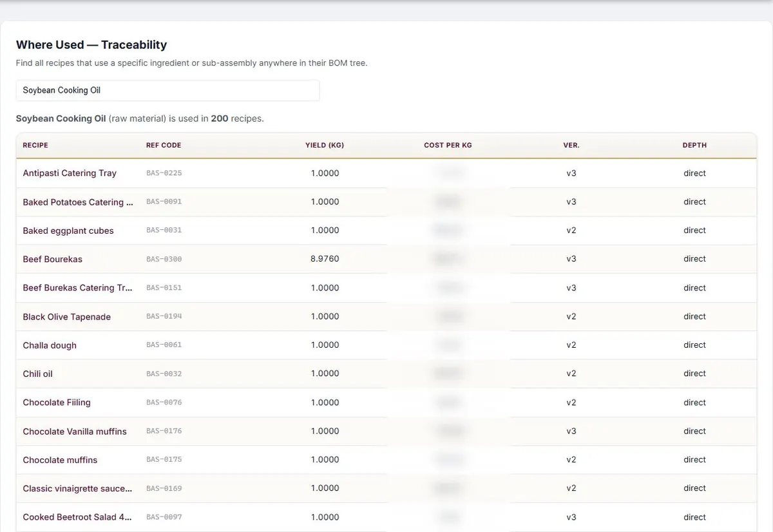Click version v3 in Antipasti Catering Tray row
This screenshot has height=532, width=773.
[571, 173]
